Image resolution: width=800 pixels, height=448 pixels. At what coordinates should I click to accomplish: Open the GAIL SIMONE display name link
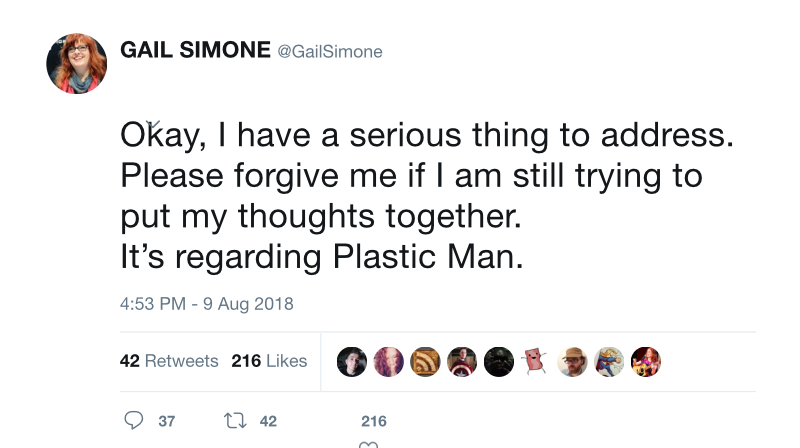click(x=195, y=50)
